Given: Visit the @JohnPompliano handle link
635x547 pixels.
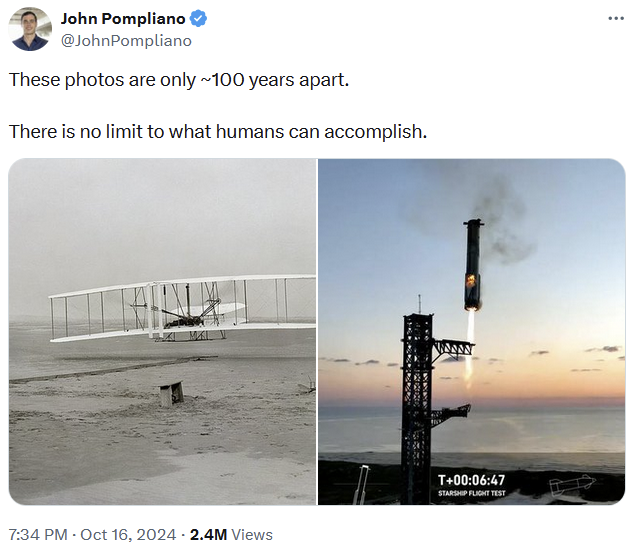Looking at the screenshot, I should point(126,41).
